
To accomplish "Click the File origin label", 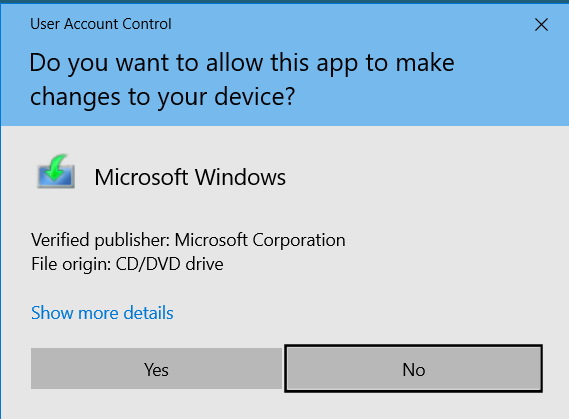I will point(71,264).
